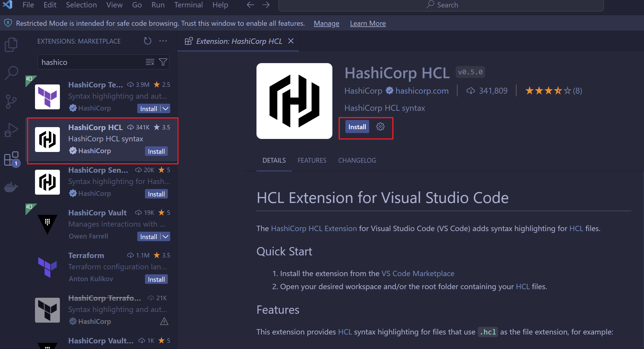The width and height of the screenshot is (644, 349).
Task: Open Views and More Actions ellipsis menu
Action: (x=163, y=41)
